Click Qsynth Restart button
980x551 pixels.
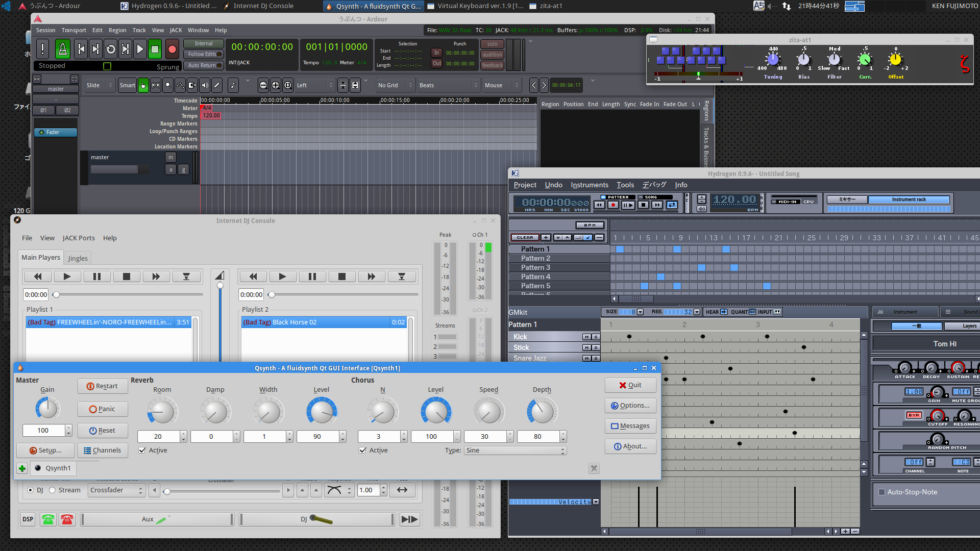point(103,386)
